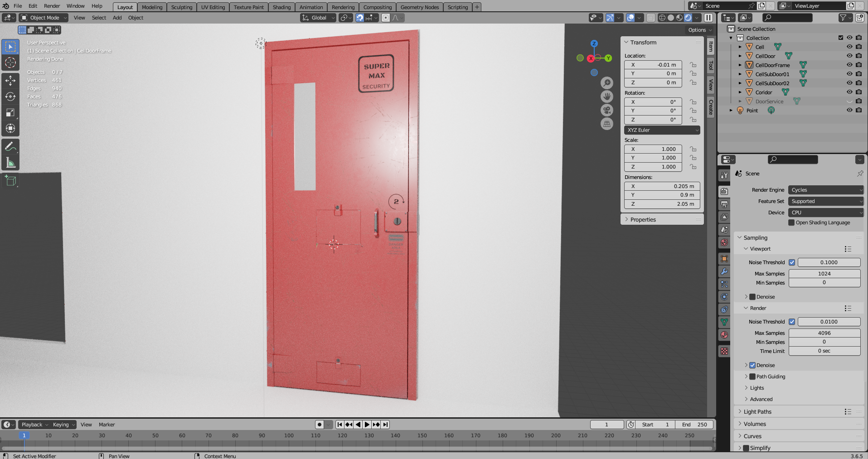Switch to orthographic grid view toggle
The image size is (868, 459).
[607, 124]
